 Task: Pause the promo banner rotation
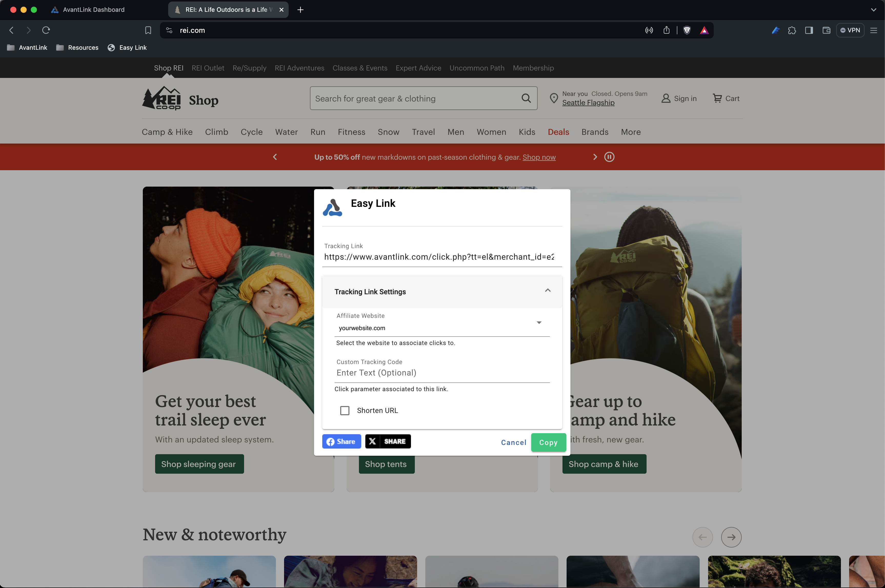[609, 157]
